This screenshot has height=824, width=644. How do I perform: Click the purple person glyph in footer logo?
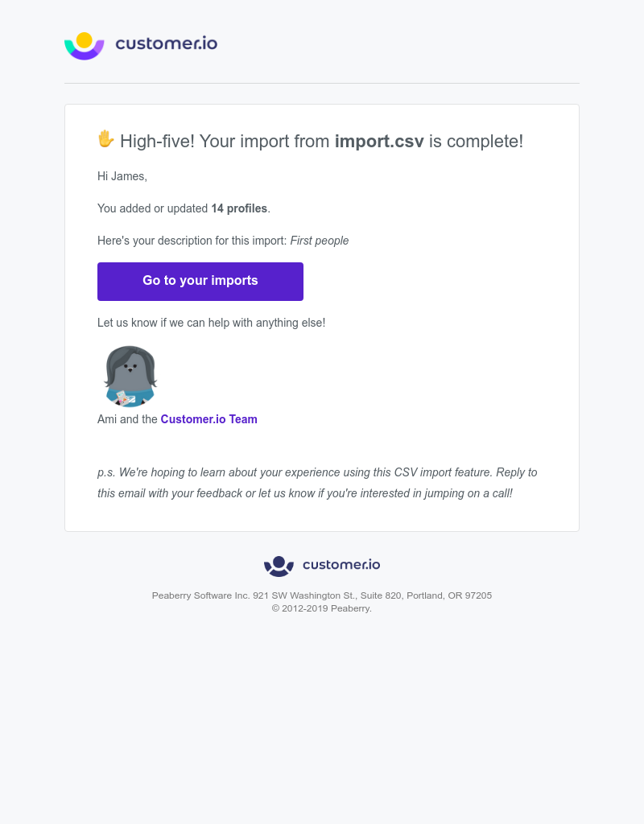(x=278, y=565)
